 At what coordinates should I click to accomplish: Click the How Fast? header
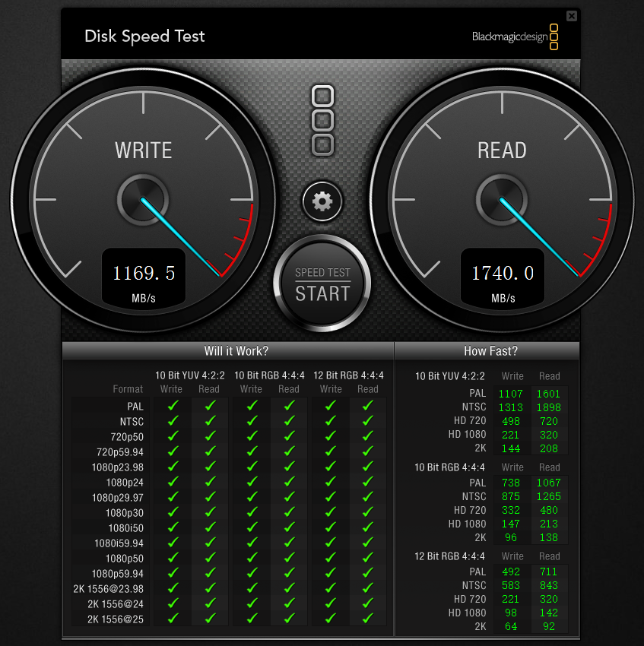pos(490,351)
